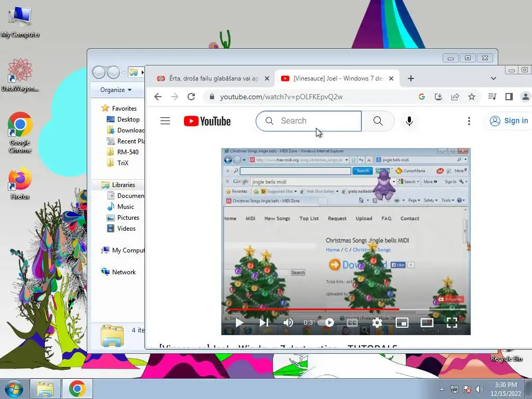532x399 pixels.
Task: Open video player settings gear
Action: tap(377, 322)
